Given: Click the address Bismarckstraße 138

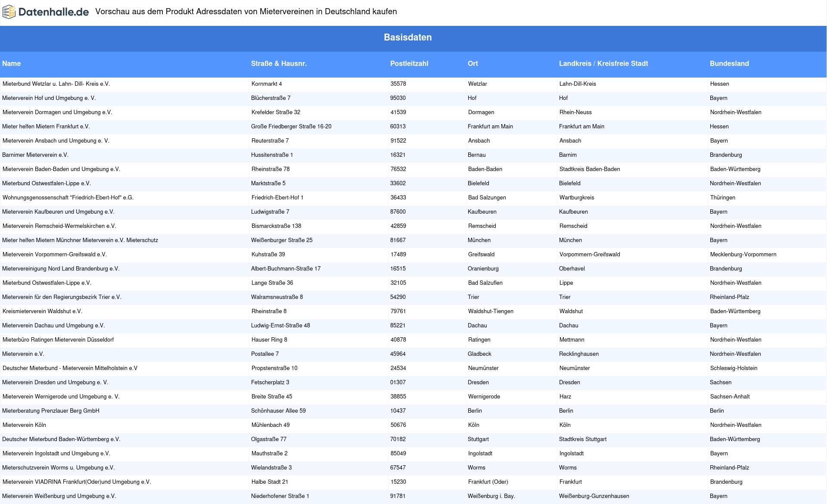Looking at the screenshot, I should click(276, 226).
